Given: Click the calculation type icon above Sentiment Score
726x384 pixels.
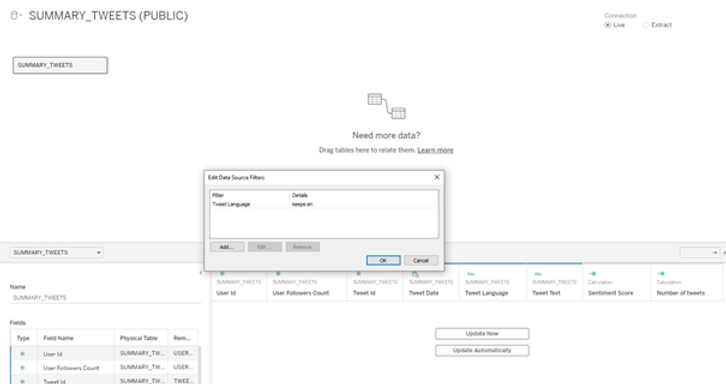Looking at the screenshot, I should (x=593, y=274).
